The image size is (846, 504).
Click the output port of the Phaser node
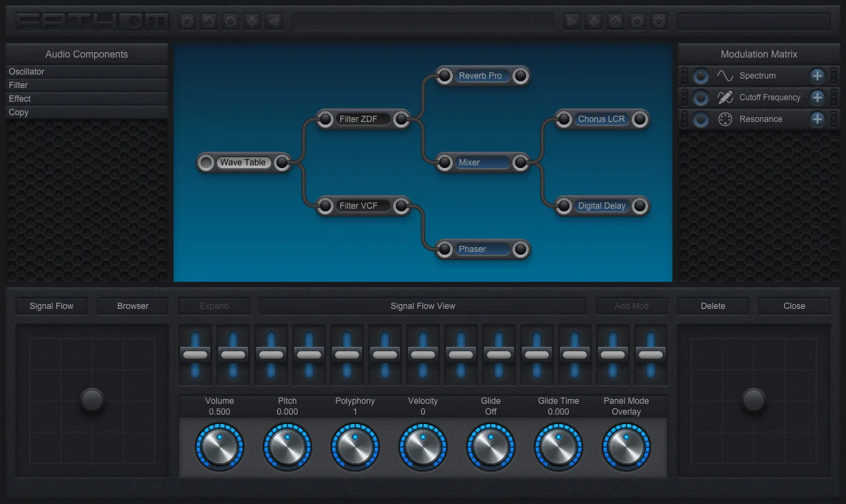click(521, 249)
